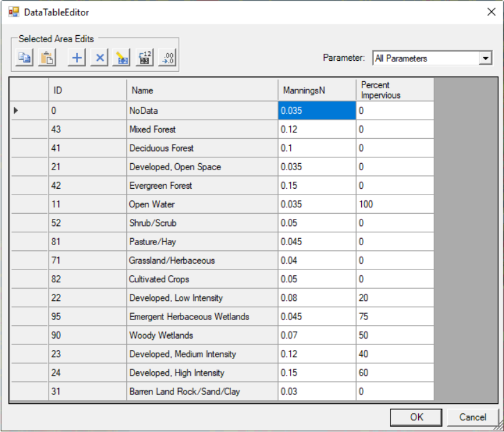Click the DataTableEditor title bar app icon
Image resolution: width=504 pixels, height=432 pixels.
(13, 12)
